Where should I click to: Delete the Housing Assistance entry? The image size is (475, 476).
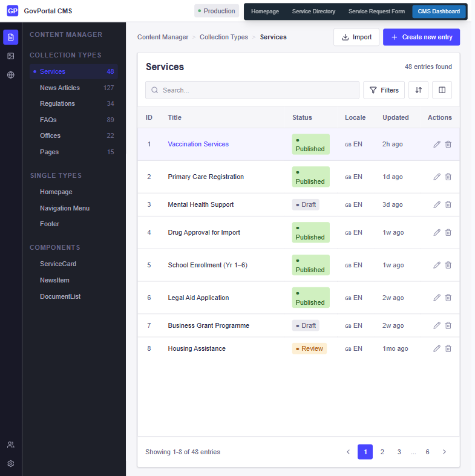click(x=448, y=348)
